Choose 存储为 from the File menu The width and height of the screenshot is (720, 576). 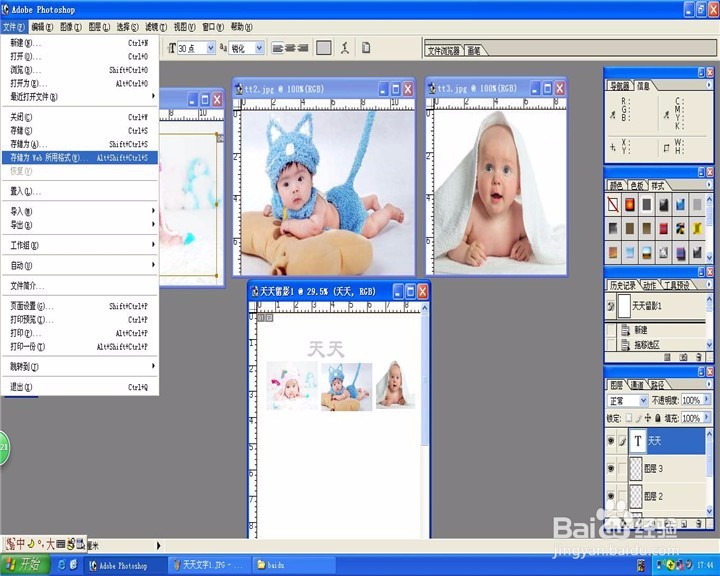point(79,144)
